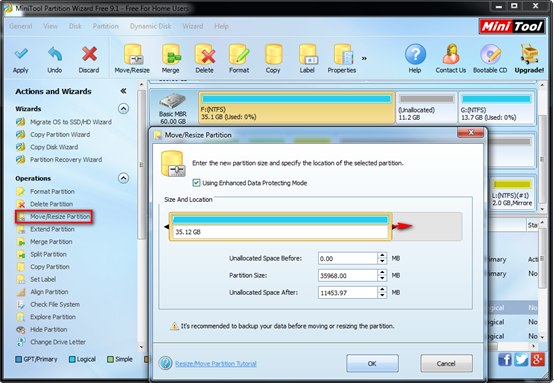Click the Unallocated Space After field

348,292
